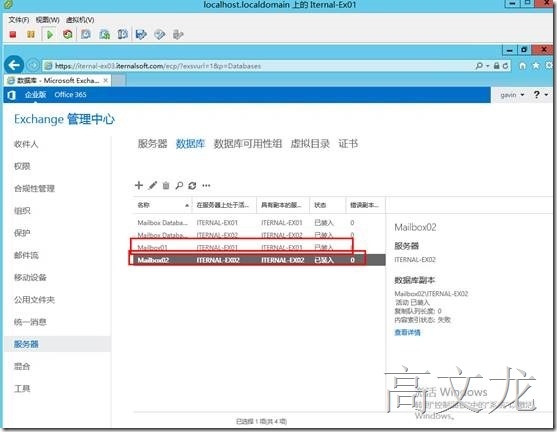Open the browser home icon
Viewport: 557px width, 432px height.
click(523, 66)
